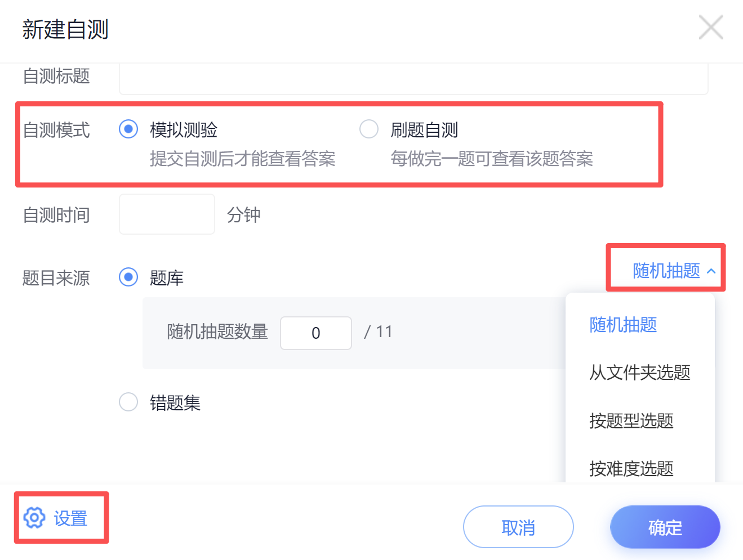Click the 确定 button
The height and width of the screenshot is (560, 743).
pos(665,527)
